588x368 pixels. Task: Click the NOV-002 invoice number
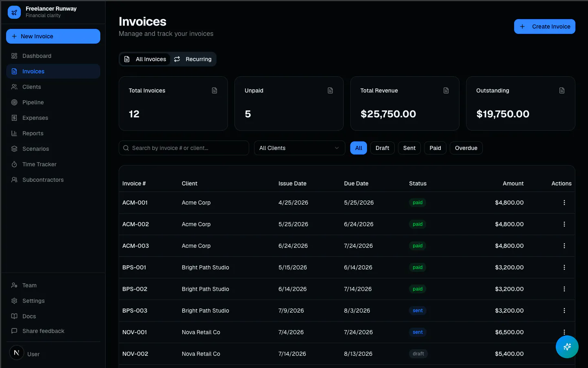point(135,354)
